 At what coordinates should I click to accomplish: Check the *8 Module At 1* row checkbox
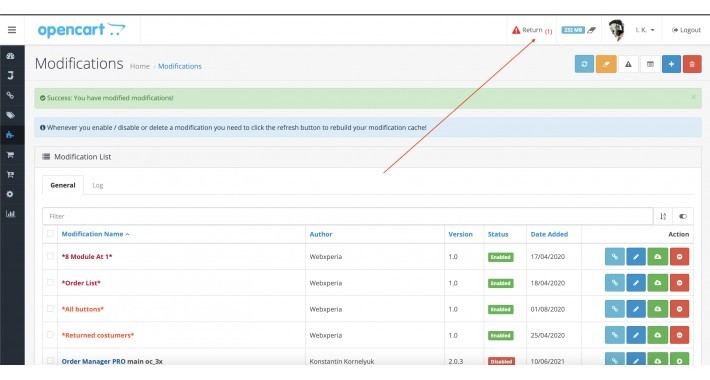point(50,256)
